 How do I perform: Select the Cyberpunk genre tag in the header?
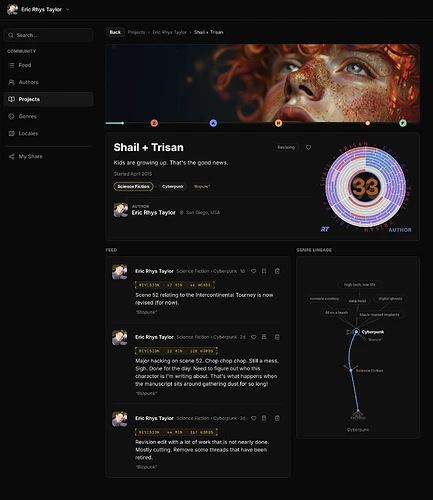point(173,186)
